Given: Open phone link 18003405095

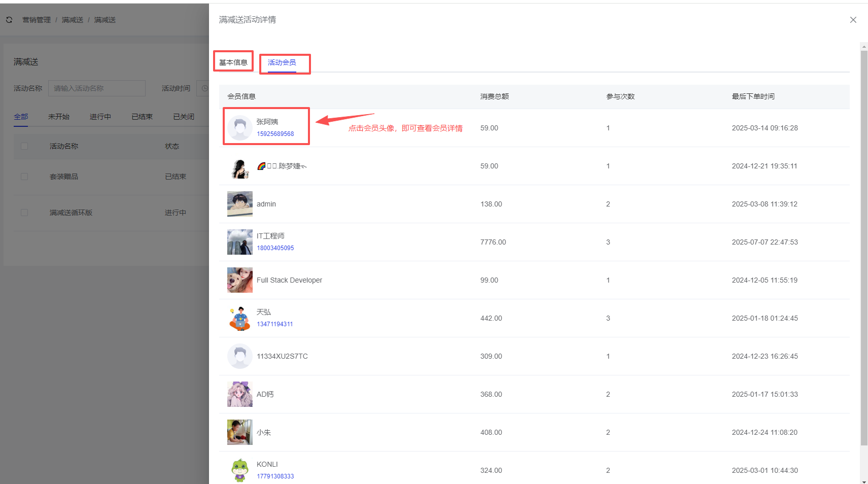Looking at the screenshot, I should 275,248.
